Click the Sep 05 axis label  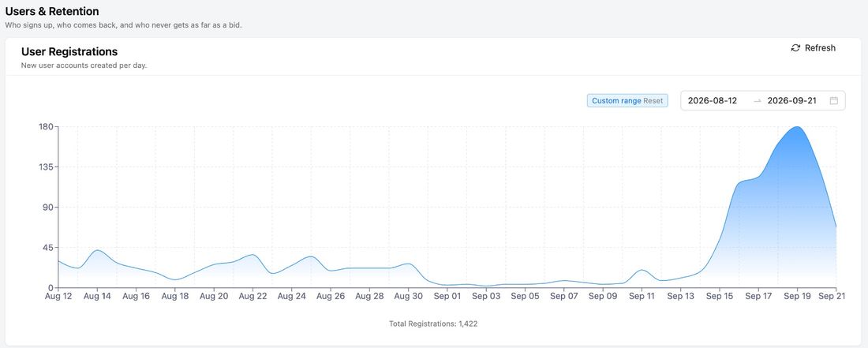pos(526,297)
